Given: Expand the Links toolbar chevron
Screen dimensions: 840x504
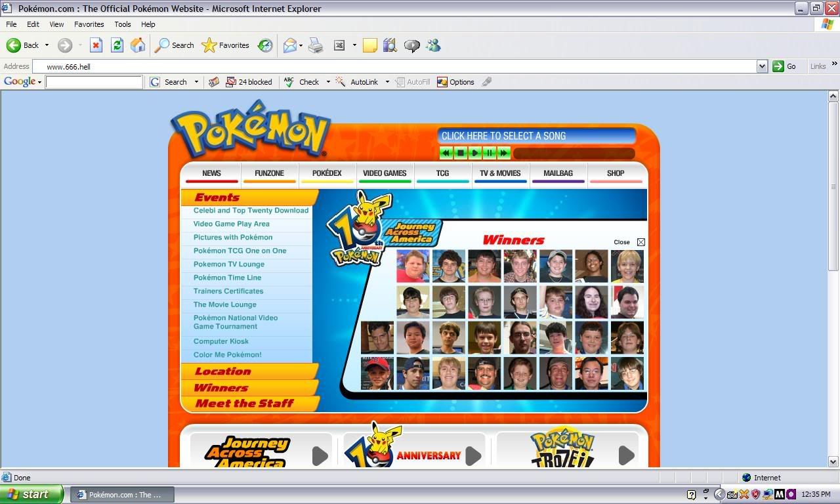Looking at the screenshot, I should pyautogui.click(x=835, y=64).
